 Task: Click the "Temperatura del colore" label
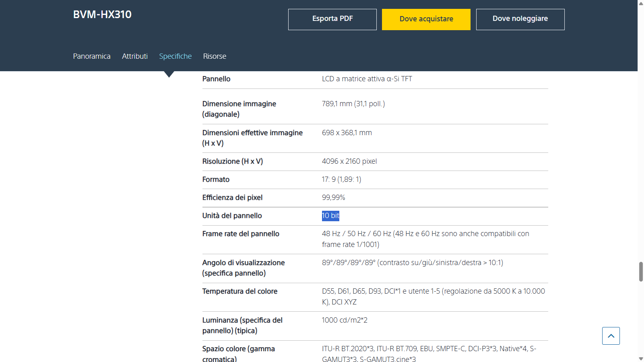[240, 291]
